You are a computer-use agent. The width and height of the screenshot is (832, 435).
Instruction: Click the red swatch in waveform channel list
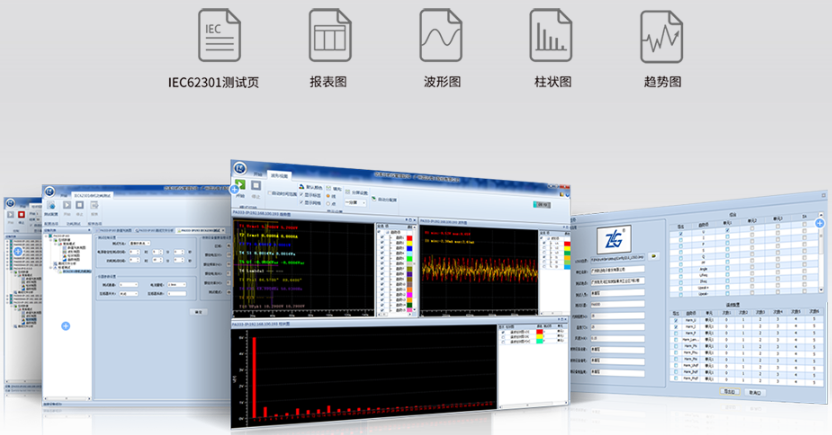point(567,245)
